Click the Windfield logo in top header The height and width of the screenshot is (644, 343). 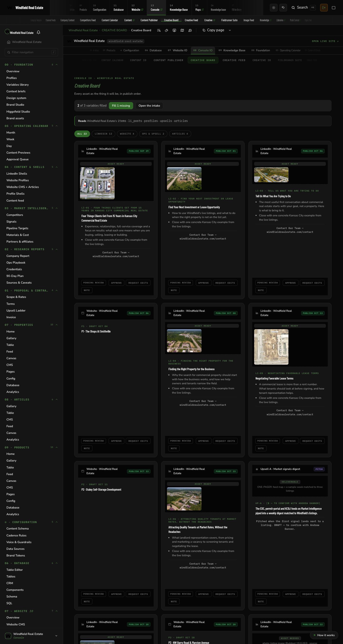(10, 8)
